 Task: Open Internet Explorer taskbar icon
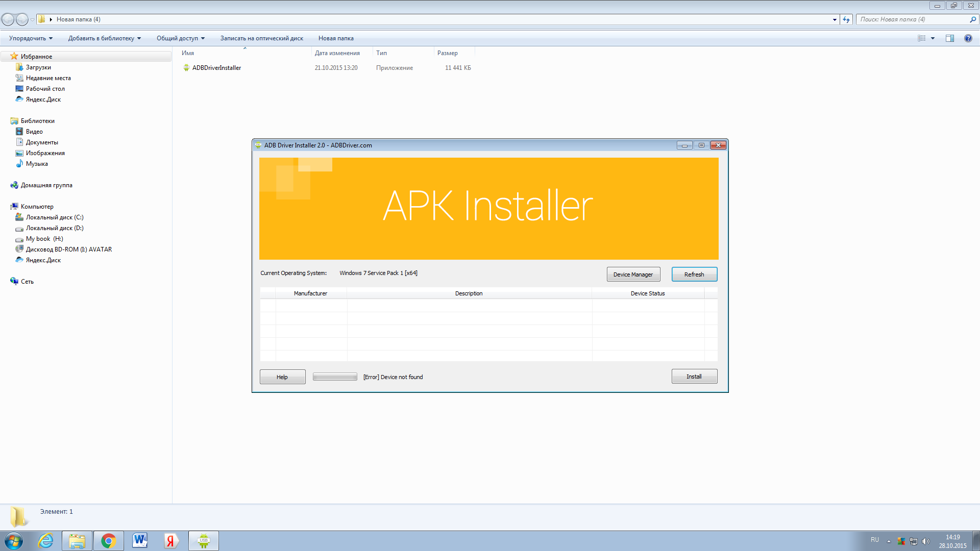[x=46, y=541]
